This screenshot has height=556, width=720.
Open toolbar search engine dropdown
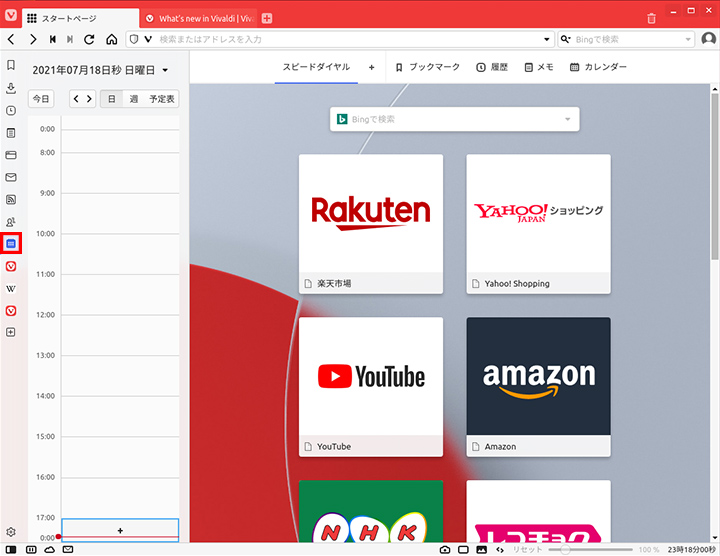[566, 39]
